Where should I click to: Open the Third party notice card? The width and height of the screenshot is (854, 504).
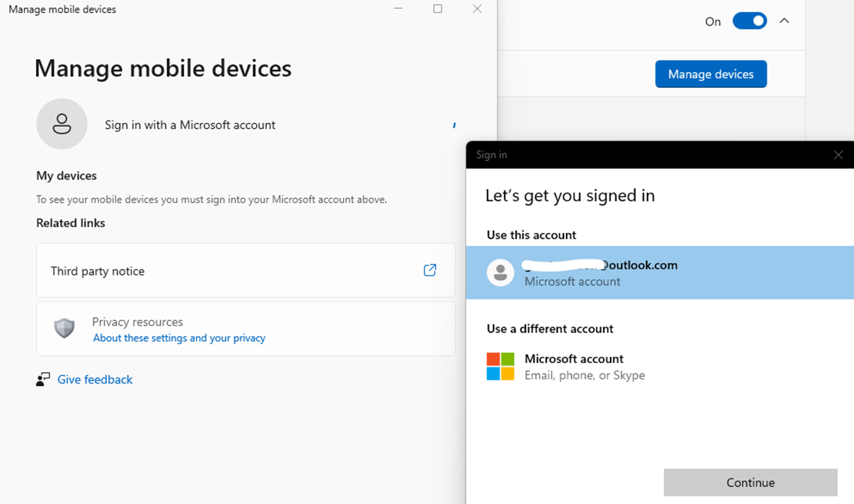(246, 270)
